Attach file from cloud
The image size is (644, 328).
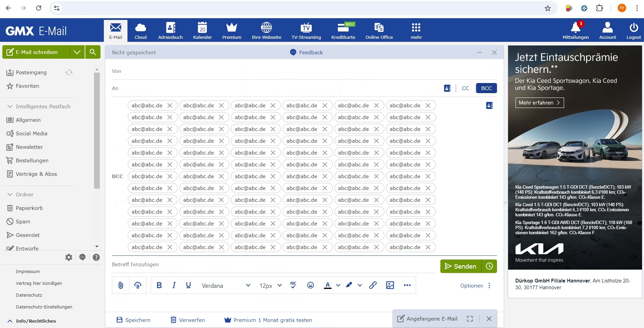tap(138, 285)
